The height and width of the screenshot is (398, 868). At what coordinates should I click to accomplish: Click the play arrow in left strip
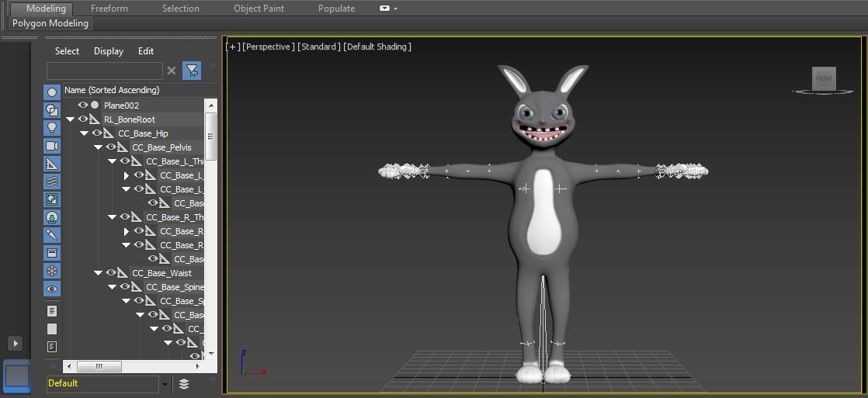click(x=16, y=343)
